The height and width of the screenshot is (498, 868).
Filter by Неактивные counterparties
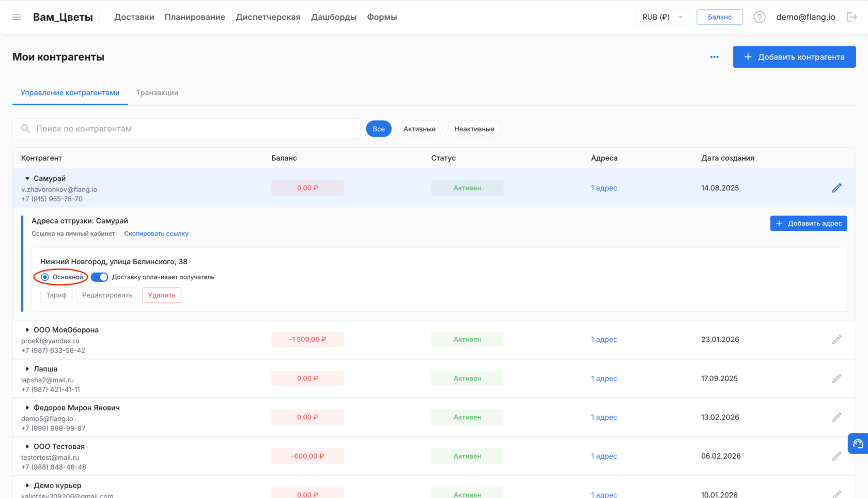click(x=474, y=129)
